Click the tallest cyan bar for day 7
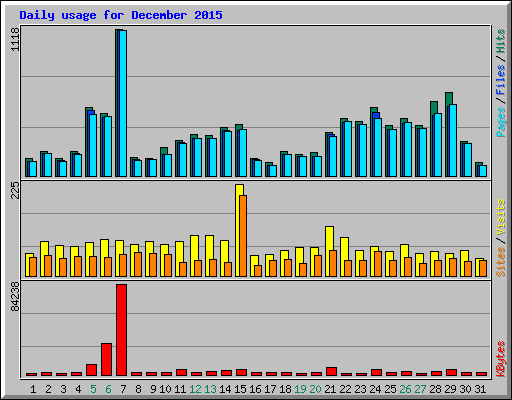Screen dimensions: 512x400 (x=123, y=103)
